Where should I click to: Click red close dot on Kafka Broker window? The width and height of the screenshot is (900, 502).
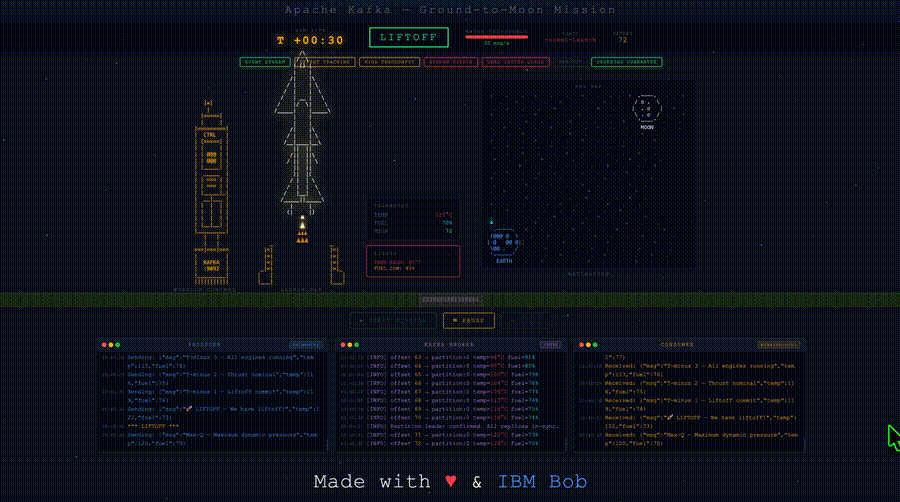click(x=343, y=345)
